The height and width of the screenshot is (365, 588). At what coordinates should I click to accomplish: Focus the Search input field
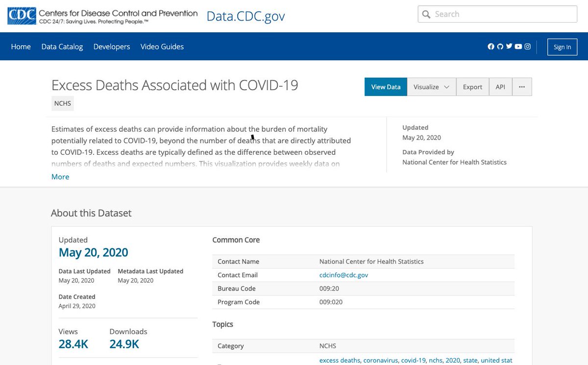497,14
